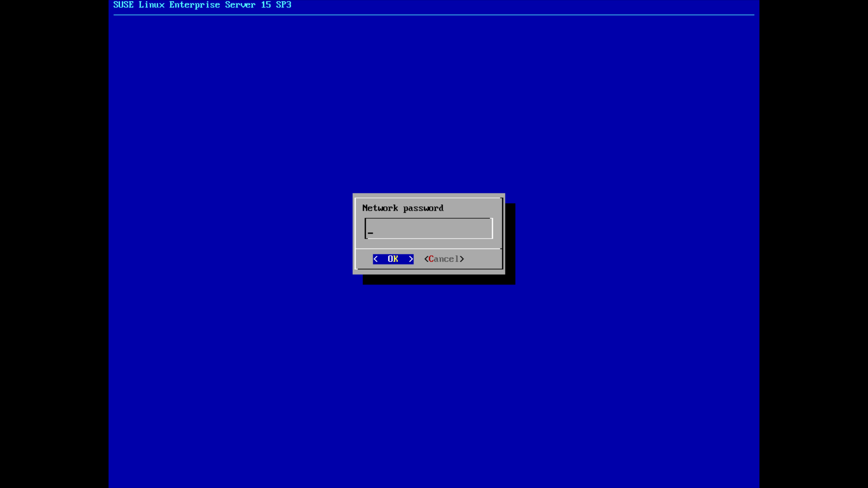This screenshot has width=868, height=488.
Task: Click the left angle bracket of OK
Action: point(376,259)
